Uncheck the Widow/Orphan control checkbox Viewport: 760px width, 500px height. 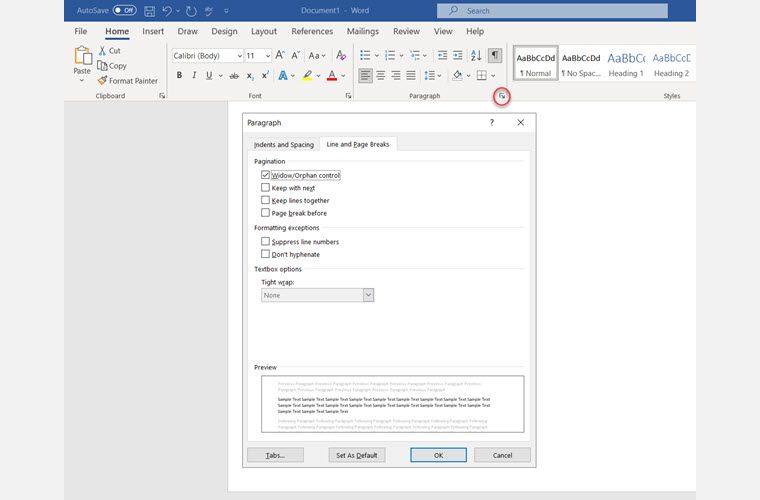point(266,175)
